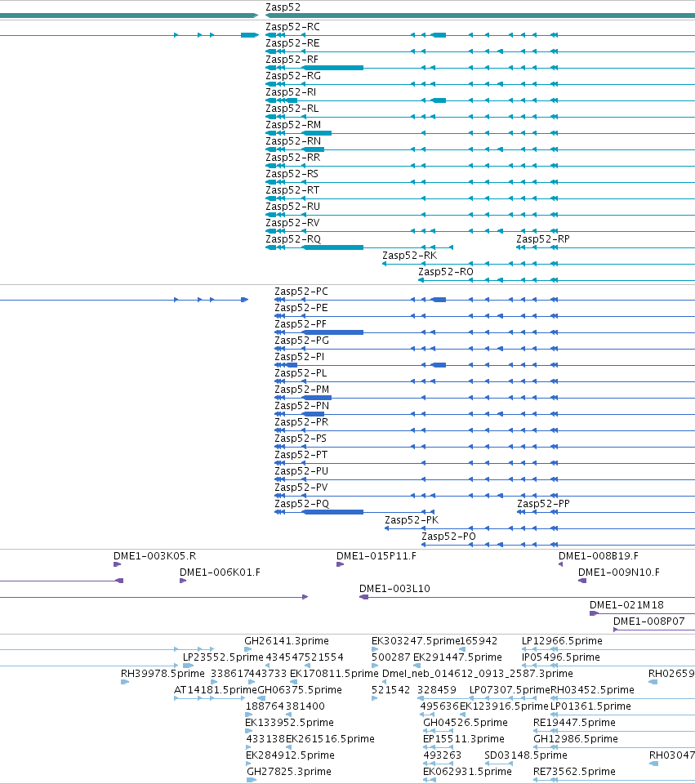
Task: Click the Zasp52-RV label
Action: (x=292, y=223)
